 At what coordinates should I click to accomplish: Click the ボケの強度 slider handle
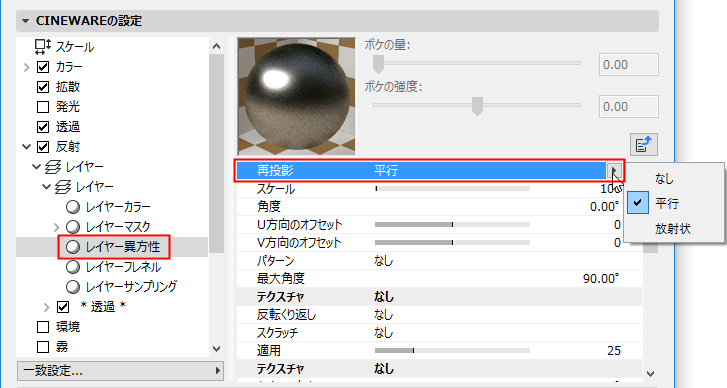[477, 106]
